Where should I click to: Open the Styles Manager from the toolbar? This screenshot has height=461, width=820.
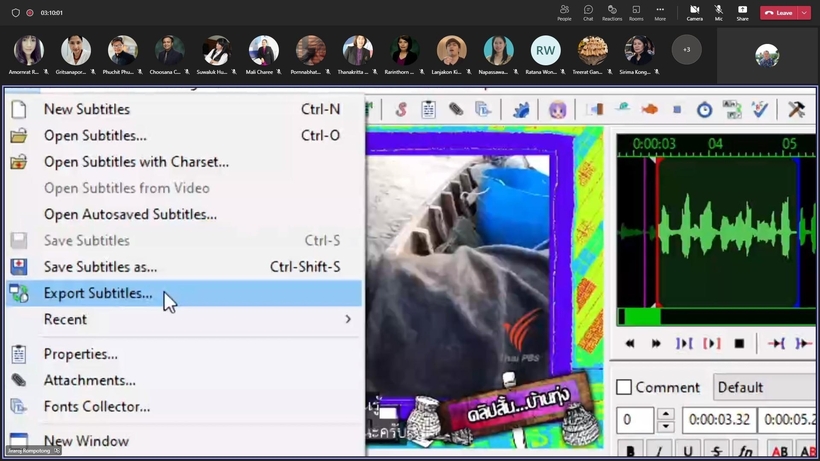point(401,109)
